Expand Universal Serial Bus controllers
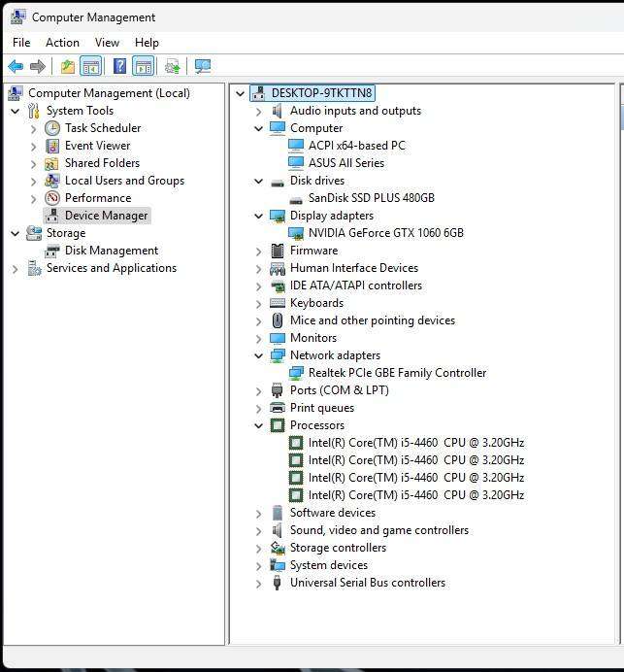The width and height of the screenshot is (624, 672). pos(259,583)
